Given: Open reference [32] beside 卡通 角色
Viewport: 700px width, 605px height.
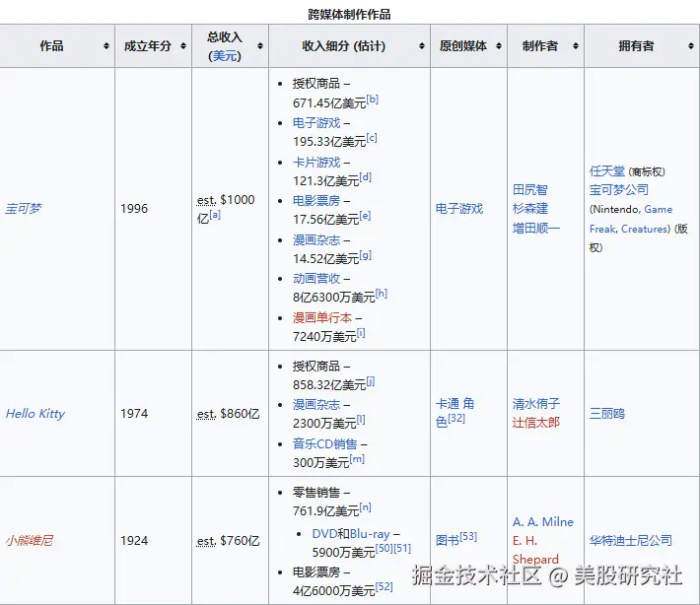Looking at the screenshot, I should tap(456, 418).
